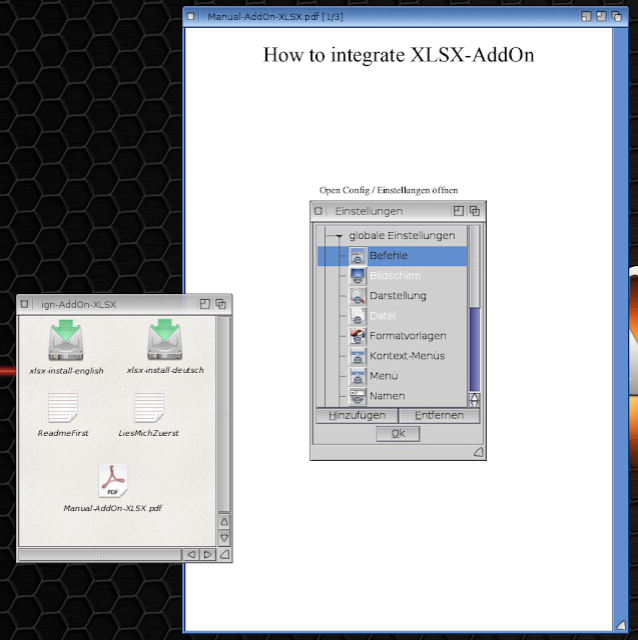This screenshot has height=640, width=638.
Task: Open the xlsx-install-deutsch installer icon
Action: point(165,340)
